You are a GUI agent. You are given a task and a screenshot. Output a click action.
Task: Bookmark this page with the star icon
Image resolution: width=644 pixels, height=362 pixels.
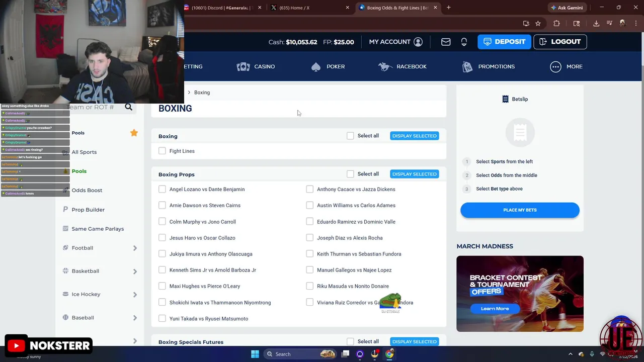click(x=538, y=23)
